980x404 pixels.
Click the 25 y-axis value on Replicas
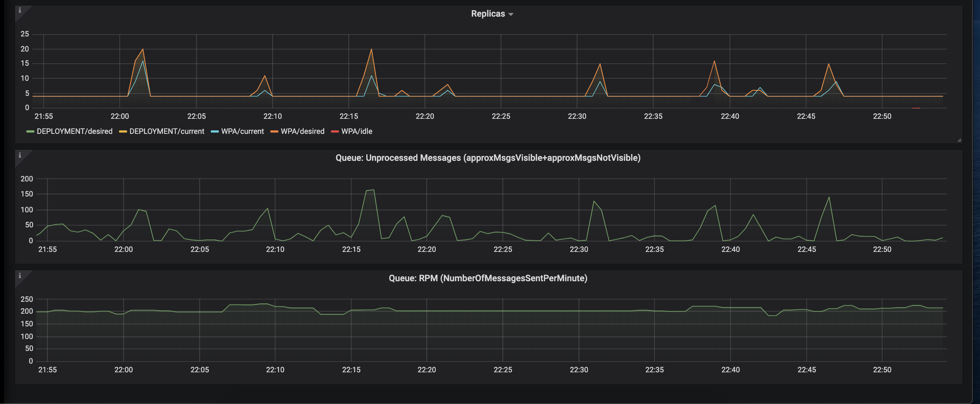click(25, 34)
